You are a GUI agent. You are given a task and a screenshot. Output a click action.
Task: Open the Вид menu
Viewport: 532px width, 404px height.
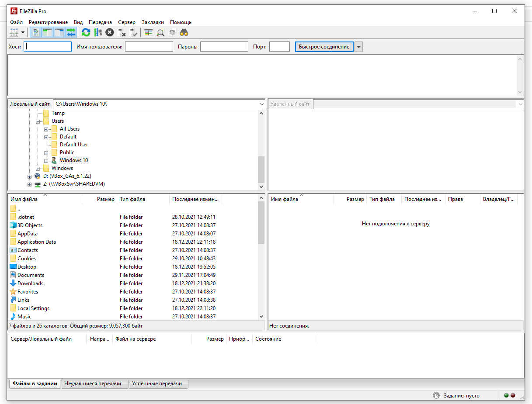pos(78,22)
